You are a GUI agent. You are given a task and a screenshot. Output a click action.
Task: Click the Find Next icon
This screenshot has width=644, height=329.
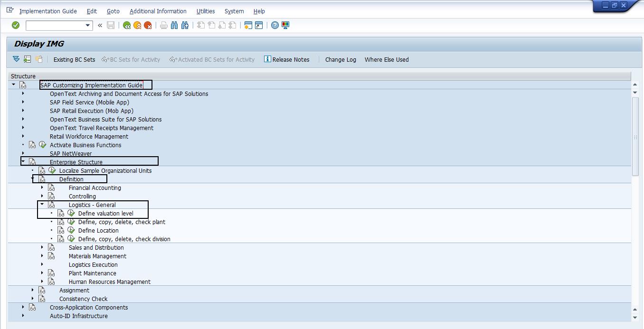click(x=185, y=25)
